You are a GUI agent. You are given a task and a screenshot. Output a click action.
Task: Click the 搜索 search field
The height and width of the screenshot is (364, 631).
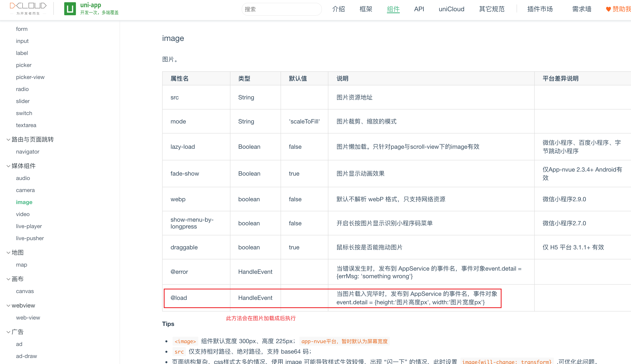282,9
